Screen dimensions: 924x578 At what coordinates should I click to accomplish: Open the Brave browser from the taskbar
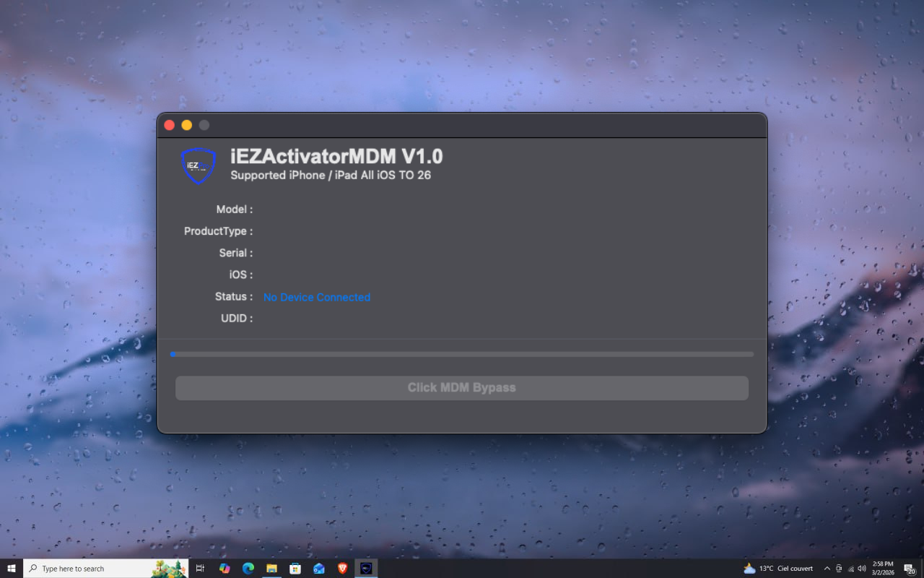341,568
